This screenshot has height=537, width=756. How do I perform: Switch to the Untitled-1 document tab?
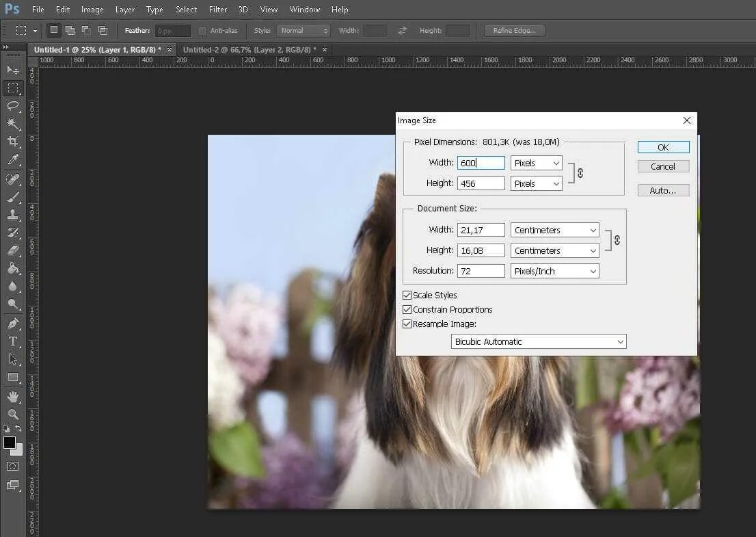[97, 50]
